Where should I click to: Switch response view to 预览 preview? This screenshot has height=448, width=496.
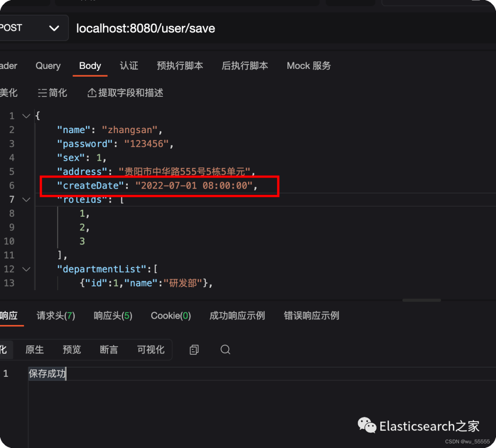pyautogui.click(x=72, y=349)
